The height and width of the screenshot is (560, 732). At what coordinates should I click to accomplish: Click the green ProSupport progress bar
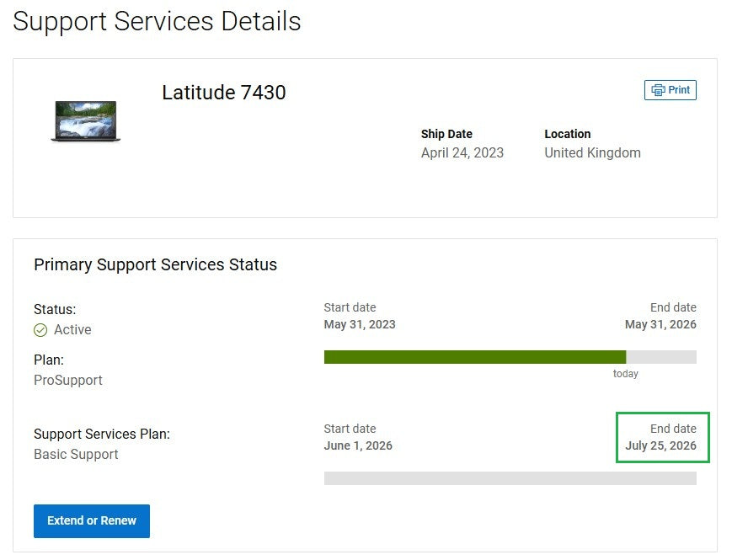pyautogui.click(x=474, y=357)
